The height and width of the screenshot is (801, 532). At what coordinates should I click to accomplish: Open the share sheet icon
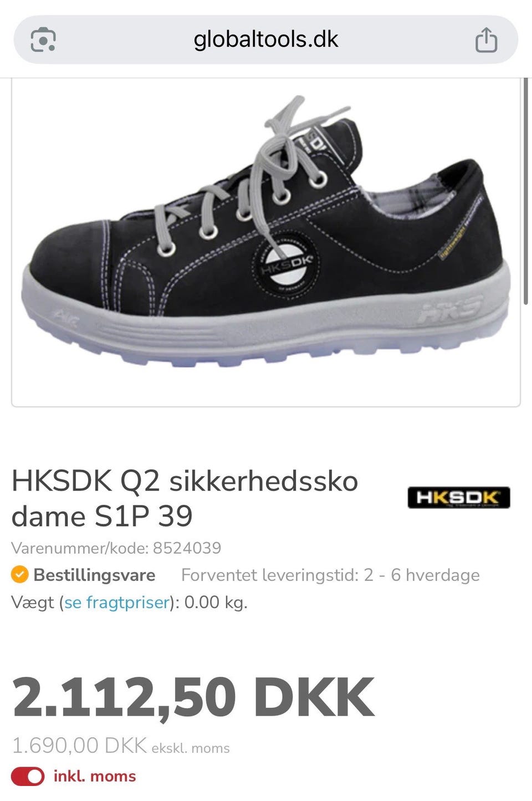487,39
